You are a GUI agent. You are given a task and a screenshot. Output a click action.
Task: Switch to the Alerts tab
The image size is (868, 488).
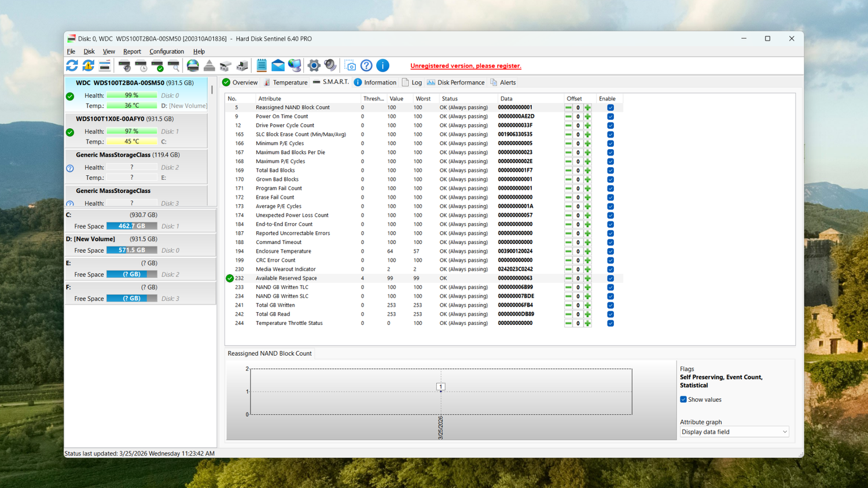(503, 83)
